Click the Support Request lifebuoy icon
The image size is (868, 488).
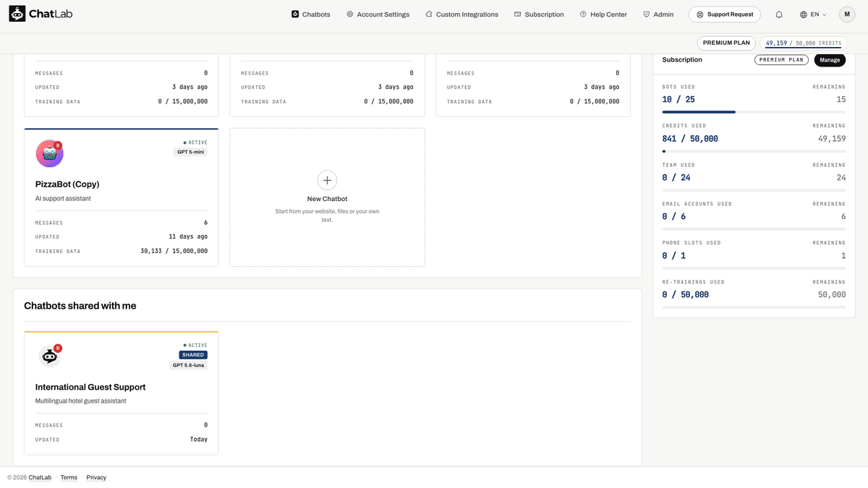point(700,14)
